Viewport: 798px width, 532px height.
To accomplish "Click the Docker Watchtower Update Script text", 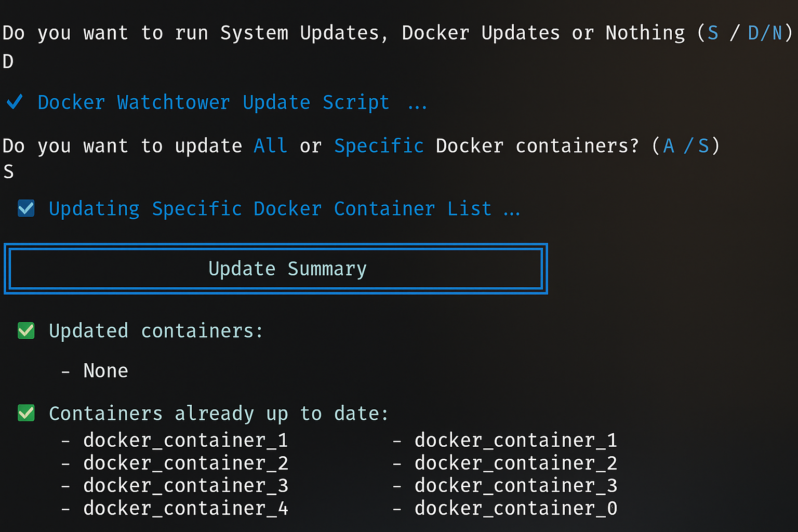I will pyautogui.click(x=214, y=102).
